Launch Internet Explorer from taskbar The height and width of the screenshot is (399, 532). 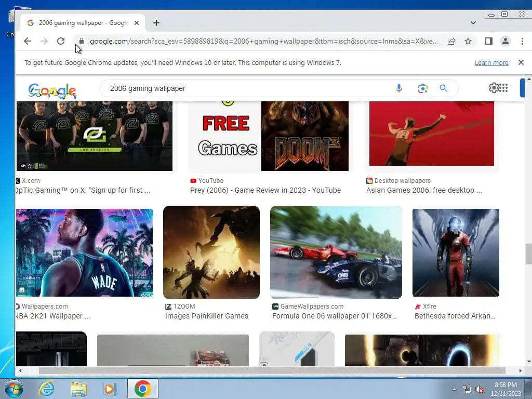pos(46,389)
